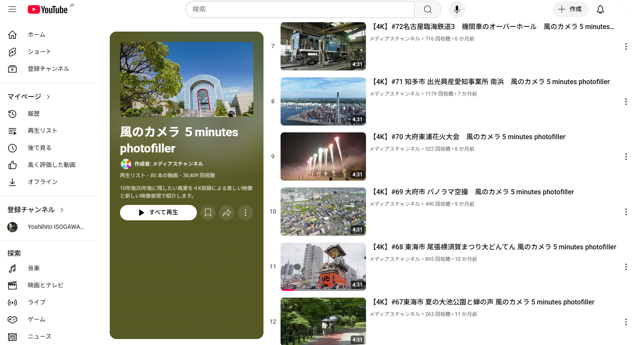Share the playlist via arrow icon
644x345 pixels.
pos(227,213)
